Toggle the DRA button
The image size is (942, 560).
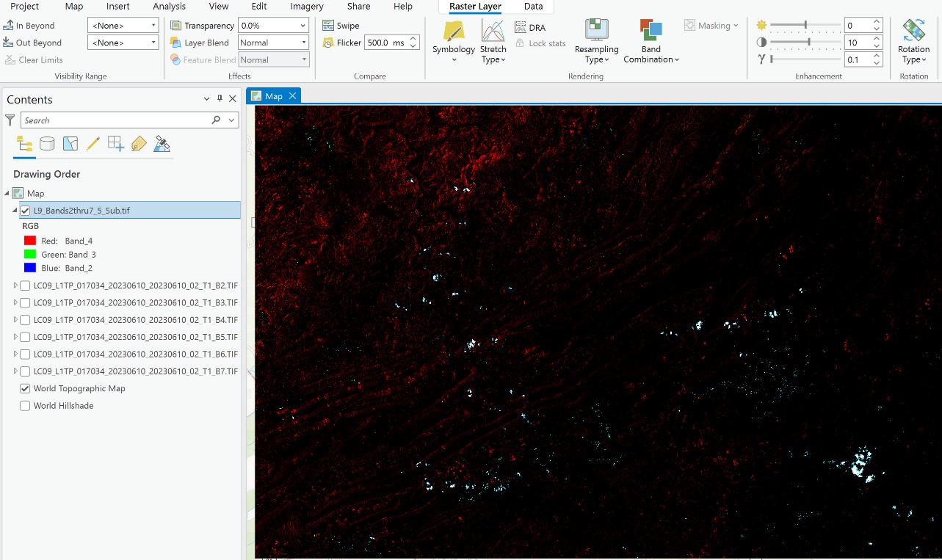(529, 27)
